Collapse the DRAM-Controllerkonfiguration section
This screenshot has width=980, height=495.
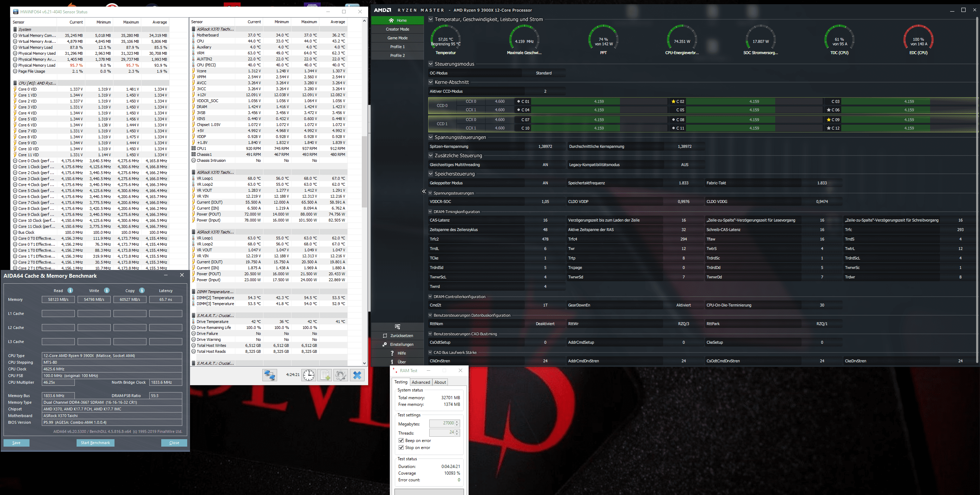pyautogui.click(x=430, y=297)
